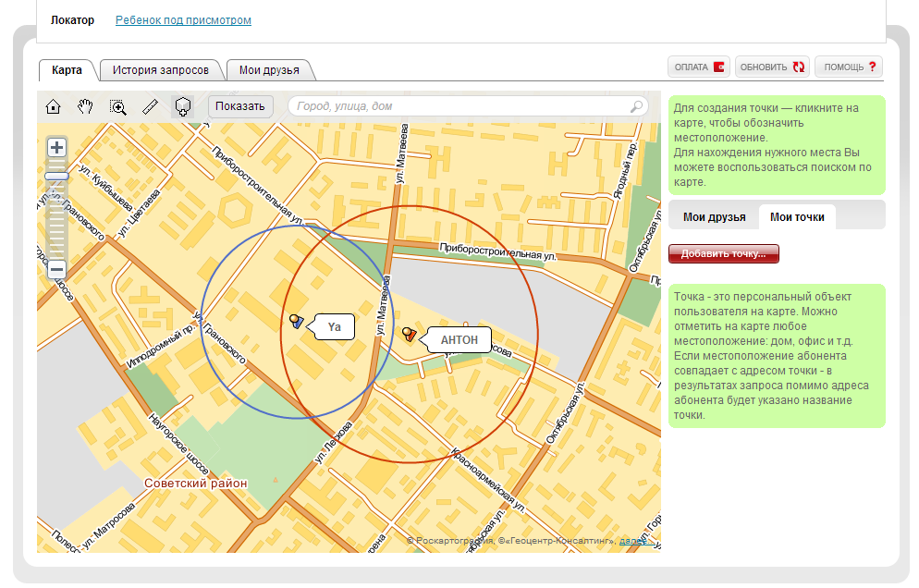Open the Ребенок под присмотром link
The image size is (919, 588).
point(183,20)
